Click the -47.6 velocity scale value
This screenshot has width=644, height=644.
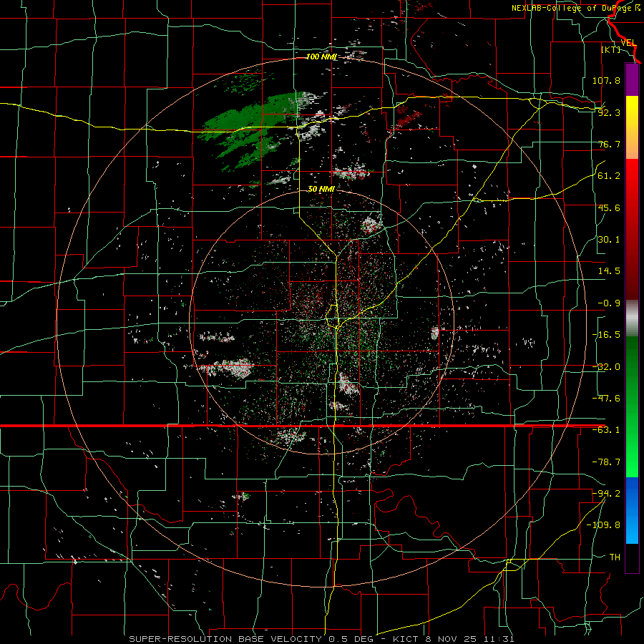pos(606,399)
